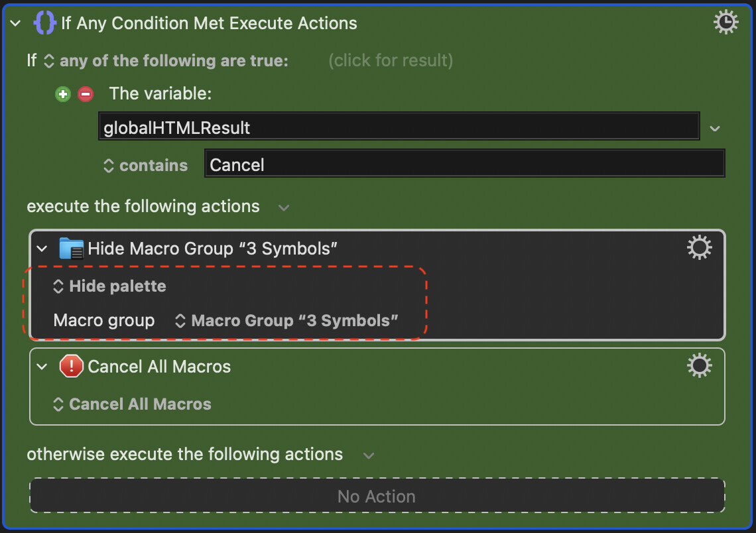Open the gear-clock options for If action
Image resolution: width=756 pixels, height=533 pixels.
point(725,22)
